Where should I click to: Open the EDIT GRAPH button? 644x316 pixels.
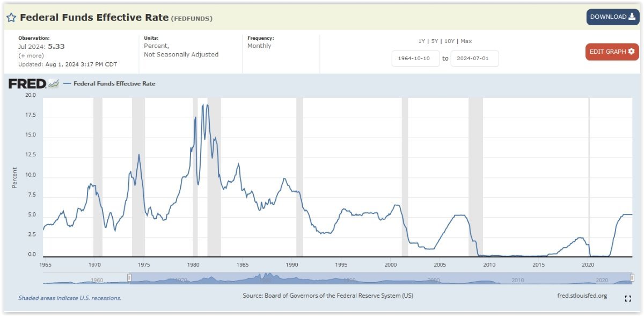coord(612,52)
